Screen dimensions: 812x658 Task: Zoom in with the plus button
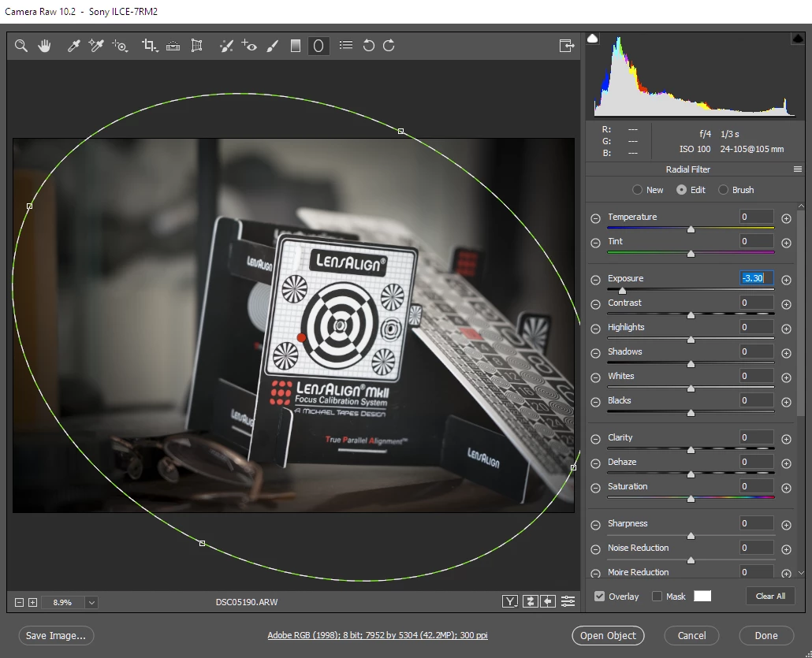pyautogui.click(x=32, y=602)
